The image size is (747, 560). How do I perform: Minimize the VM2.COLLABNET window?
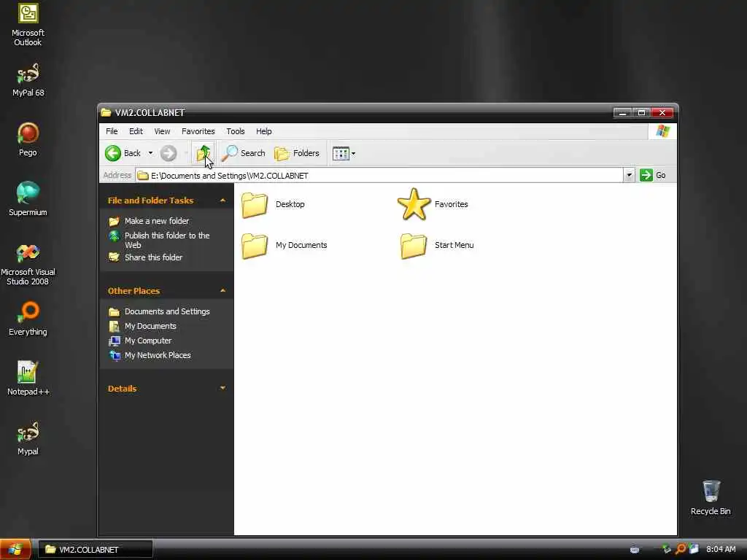pyautogui.click(x=622, y=113)
